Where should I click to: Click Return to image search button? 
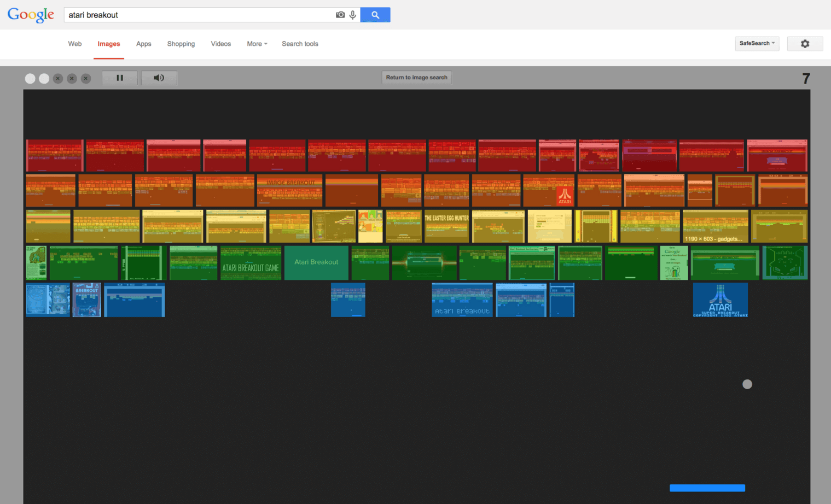point(417,78)
